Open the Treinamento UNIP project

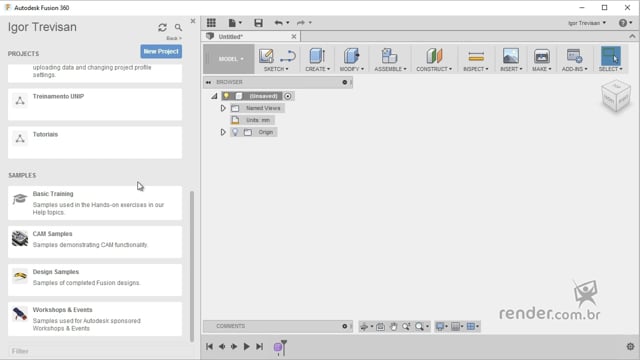(x=95, y=104)
